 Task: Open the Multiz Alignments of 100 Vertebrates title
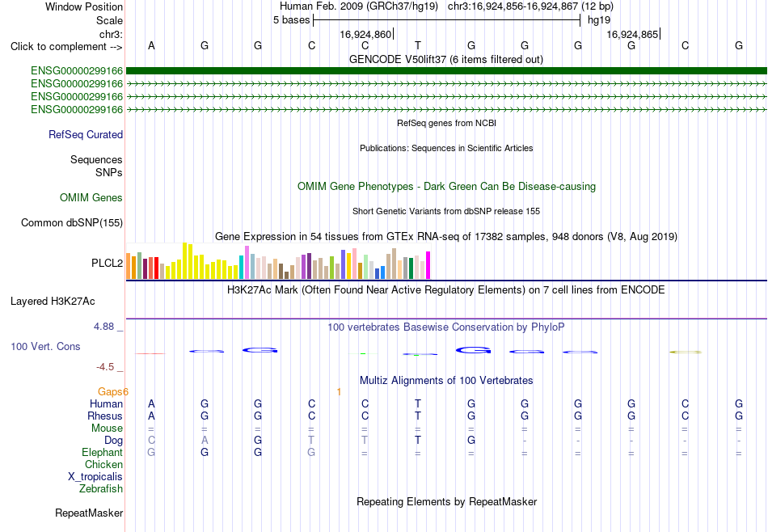pos(446,381)
